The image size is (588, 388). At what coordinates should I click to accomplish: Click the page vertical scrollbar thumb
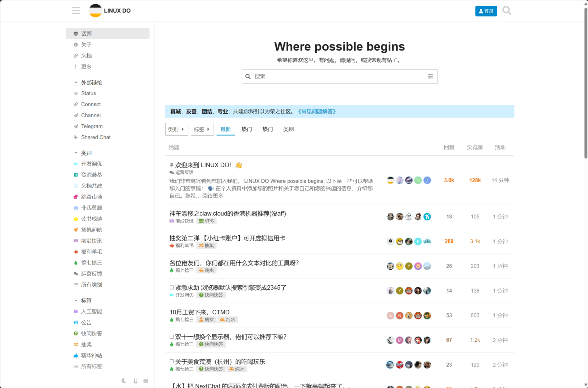tap(586, 82)
